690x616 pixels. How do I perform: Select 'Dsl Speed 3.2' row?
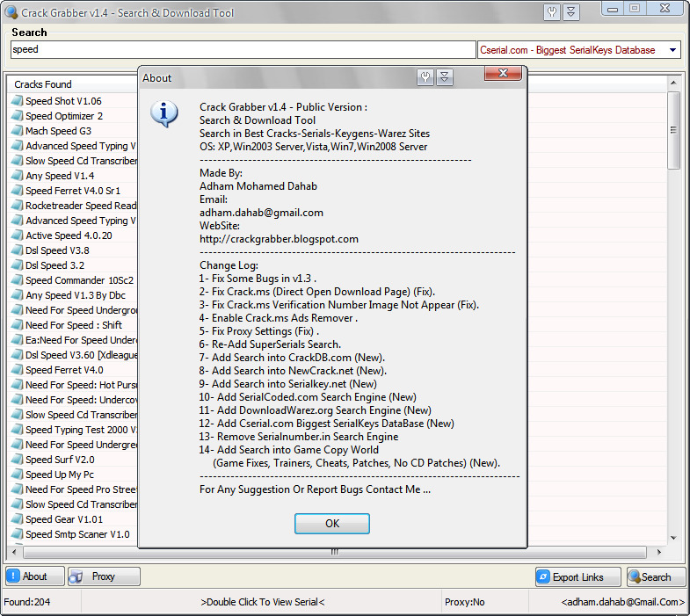[55, 265]
